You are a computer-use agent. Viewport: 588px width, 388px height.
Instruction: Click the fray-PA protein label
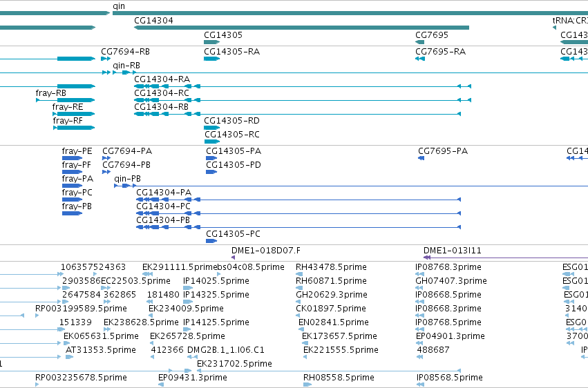[77, 179]
